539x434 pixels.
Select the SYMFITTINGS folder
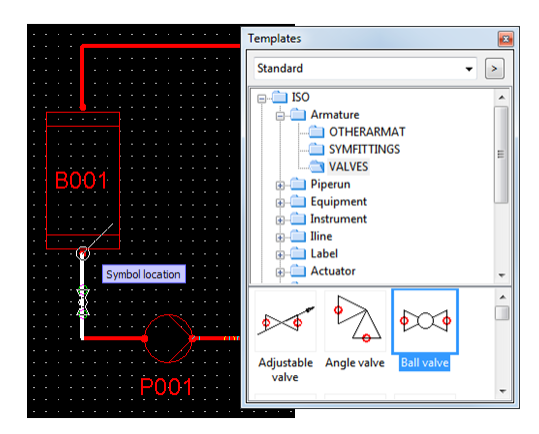tap(364, 149)
